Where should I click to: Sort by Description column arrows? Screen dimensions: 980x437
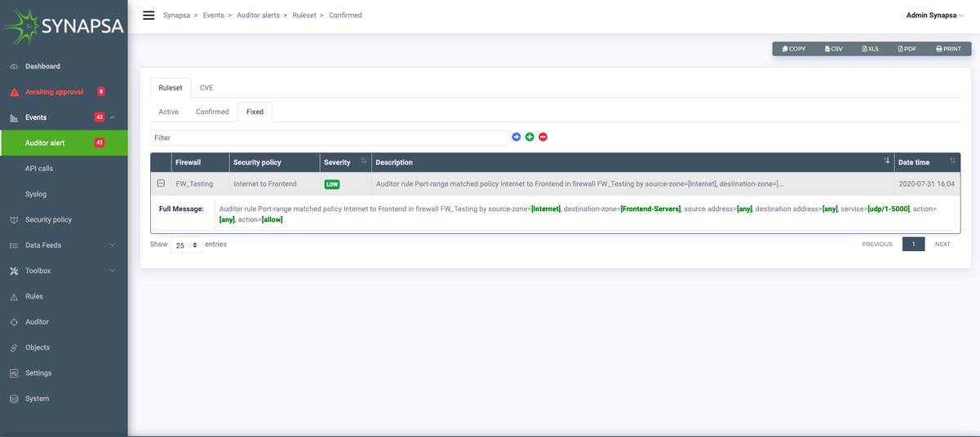coord(887,161)
